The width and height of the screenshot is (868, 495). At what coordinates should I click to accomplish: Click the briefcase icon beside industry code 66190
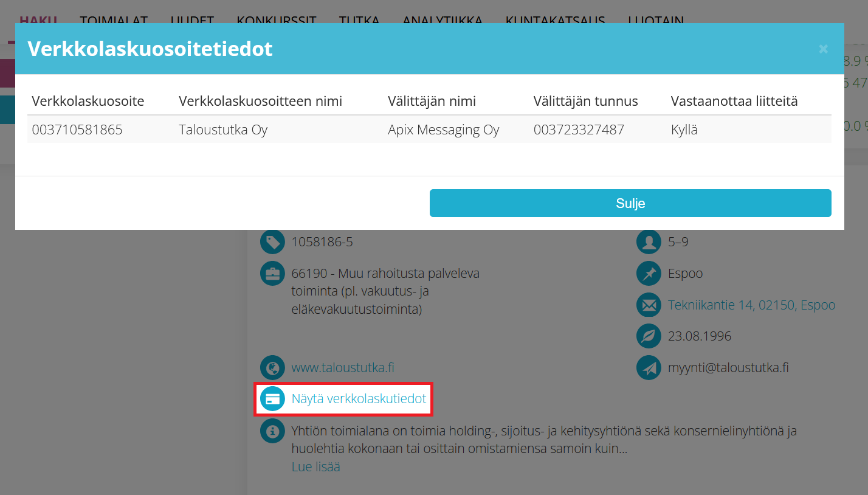[x=272, y=273]
